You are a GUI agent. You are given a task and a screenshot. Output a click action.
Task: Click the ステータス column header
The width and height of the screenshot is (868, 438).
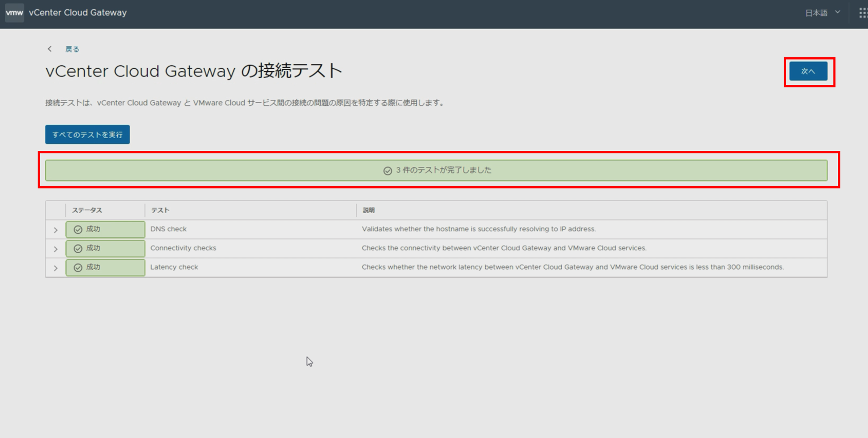87,210
